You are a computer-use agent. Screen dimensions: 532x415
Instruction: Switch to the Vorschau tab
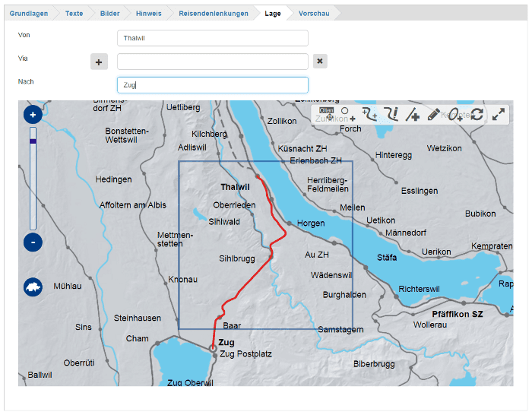pyautogui.click(x=314, y=14)
